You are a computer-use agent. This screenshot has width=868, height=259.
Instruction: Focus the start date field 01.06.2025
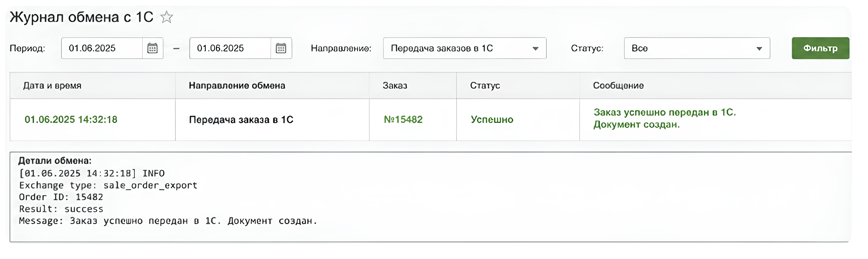[x=102, y=48]
